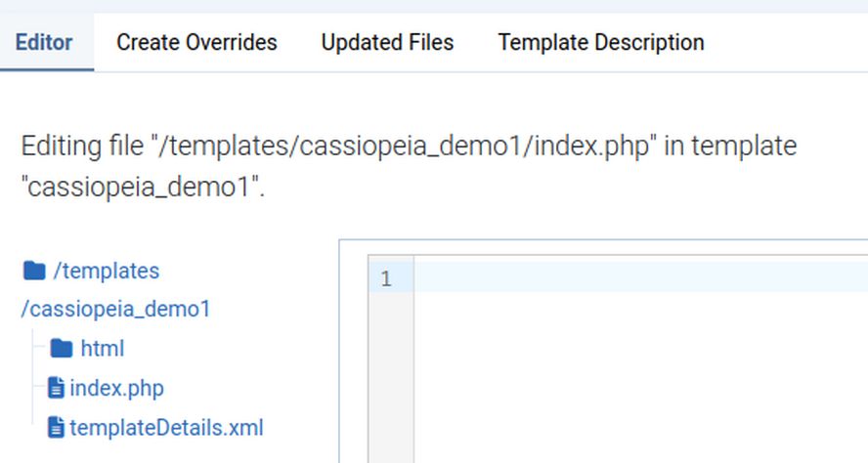This screenshot has height=463, width=868.
Task: Click the quoted file path in the heading
Action: 407,147
